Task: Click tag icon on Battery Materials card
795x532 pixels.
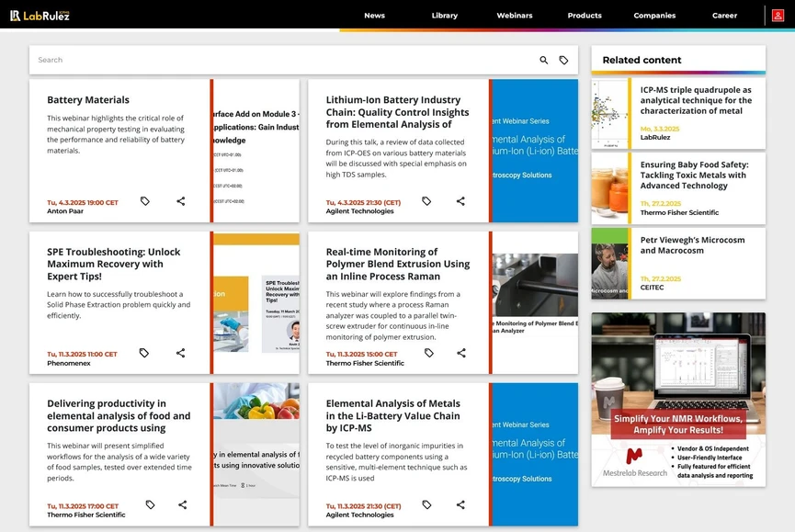Action: pyautogui.click(x=145, y=201)
